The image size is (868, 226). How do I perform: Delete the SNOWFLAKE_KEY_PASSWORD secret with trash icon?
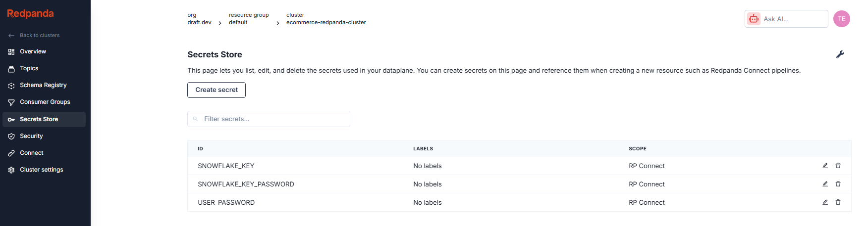pos(838,184)
